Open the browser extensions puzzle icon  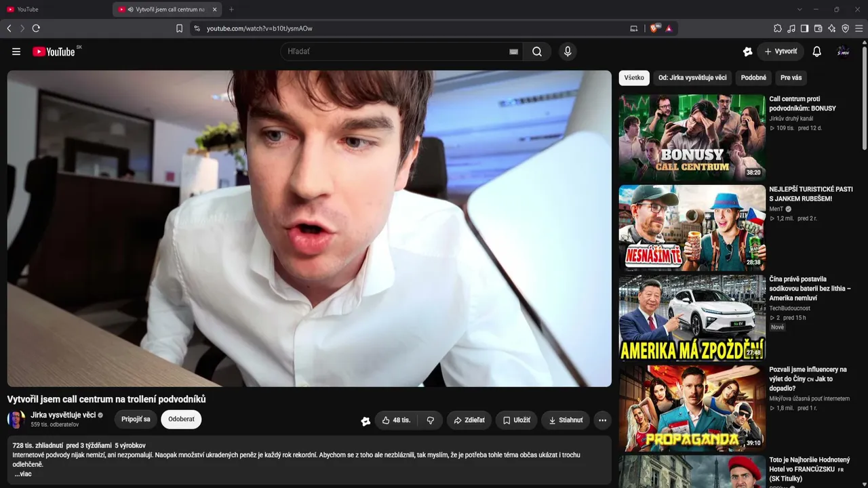click(x=778, y=28)
